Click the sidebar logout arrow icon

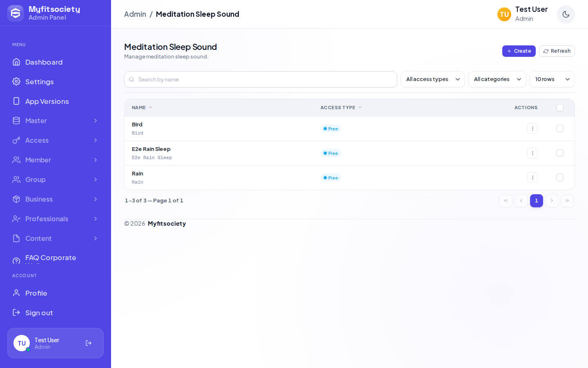89,343
